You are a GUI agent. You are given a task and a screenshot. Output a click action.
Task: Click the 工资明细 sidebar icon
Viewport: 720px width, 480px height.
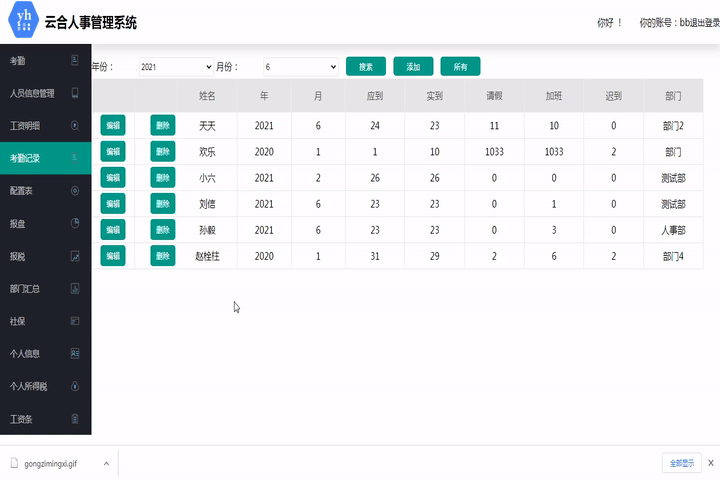[x=75, y=126]
